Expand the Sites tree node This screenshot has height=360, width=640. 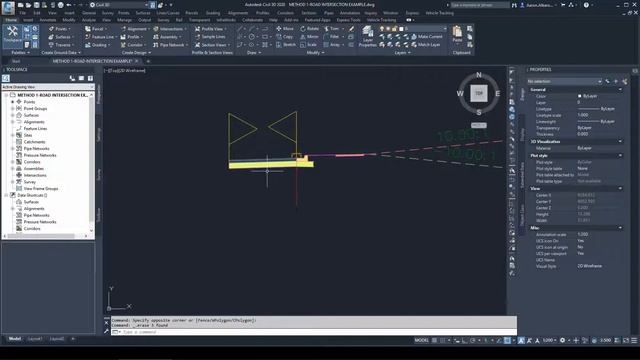click(x=13, y=135)
